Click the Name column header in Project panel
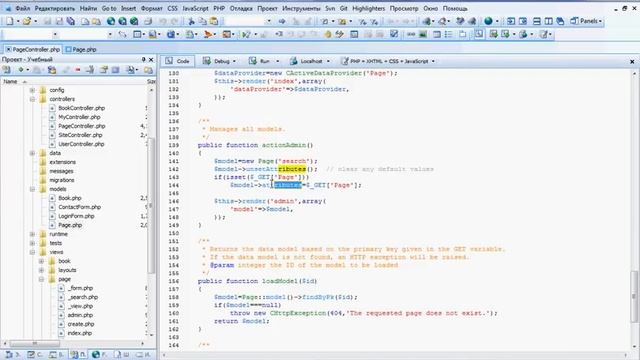Image resolution: width=640 pixels, height=360 pixels. pyautogui.click(x=11, y=82)
